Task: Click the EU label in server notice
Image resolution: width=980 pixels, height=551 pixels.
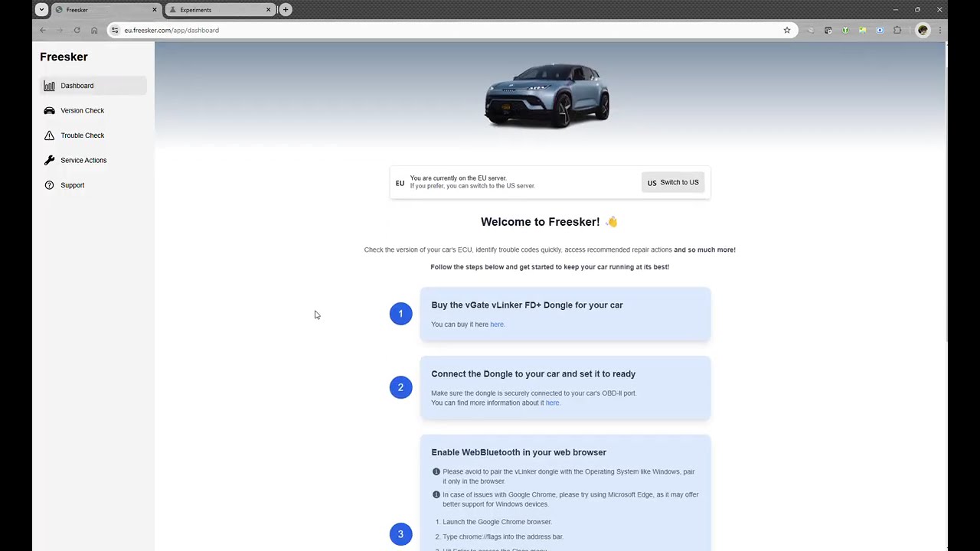Action: [400, 183]
